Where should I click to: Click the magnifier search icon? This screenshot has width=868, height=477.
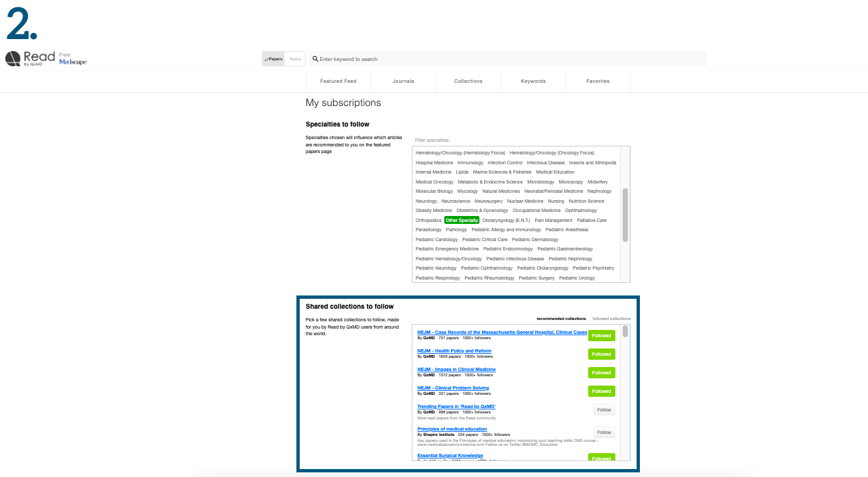pos(316,59)
